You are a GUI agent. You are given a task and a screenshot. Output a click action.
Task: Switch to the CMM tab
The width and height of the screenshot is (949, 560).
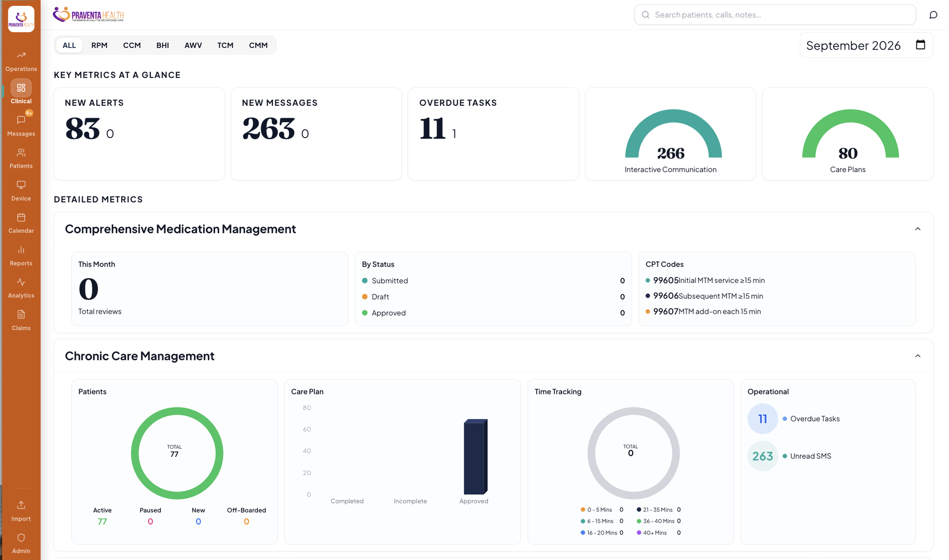click(258, 45)
